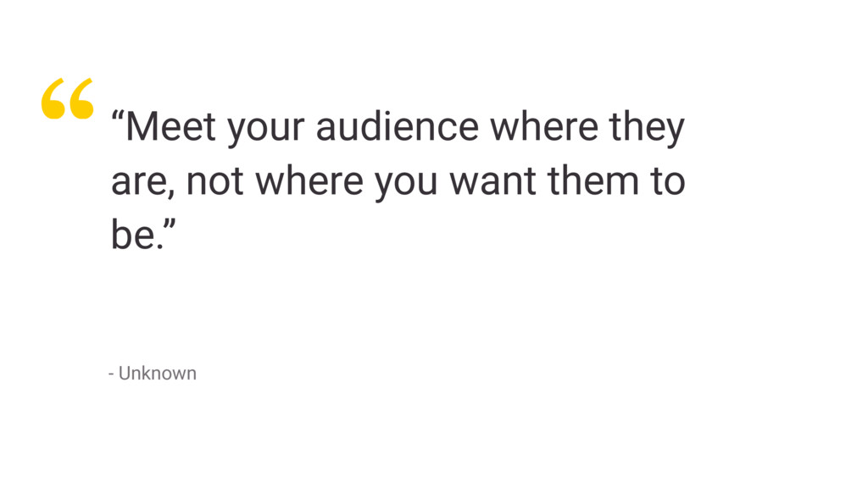
Task: Click the "- Unknown" attribution text
Action: click(x=153, y=374)
